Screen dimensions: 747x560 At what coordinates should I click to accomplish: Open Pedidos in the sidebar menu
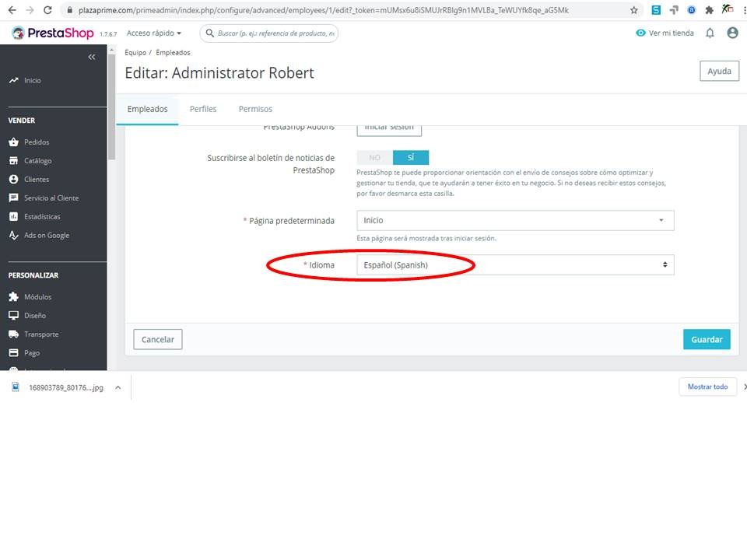37,142
